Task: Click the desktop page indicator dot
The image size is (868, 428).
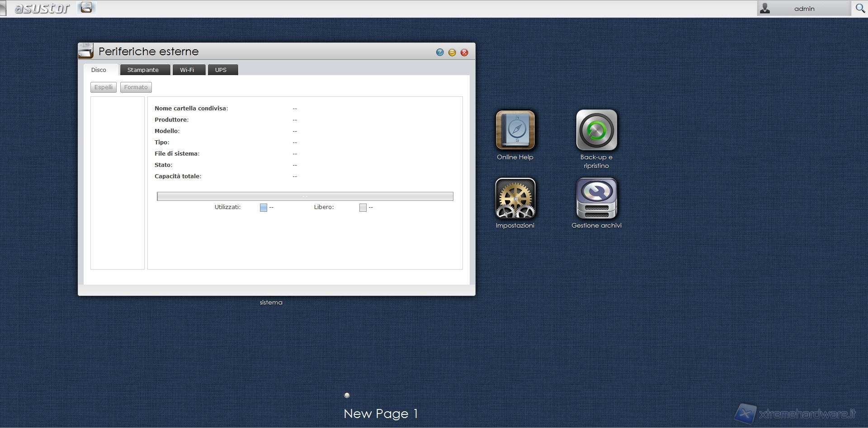Action: tap(347, 395)
